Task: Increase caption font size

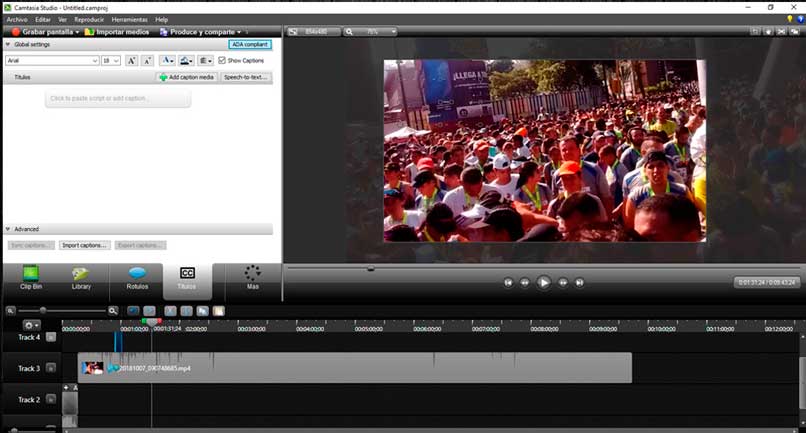Action: pyautogui.click(x=132, y=61)
